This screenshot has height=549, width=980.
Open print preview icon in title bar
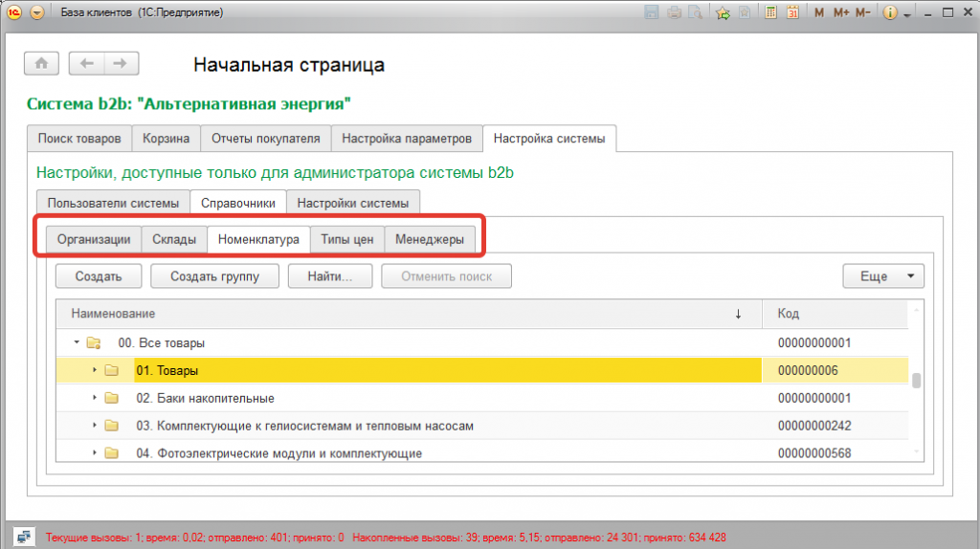click(695, 11)
